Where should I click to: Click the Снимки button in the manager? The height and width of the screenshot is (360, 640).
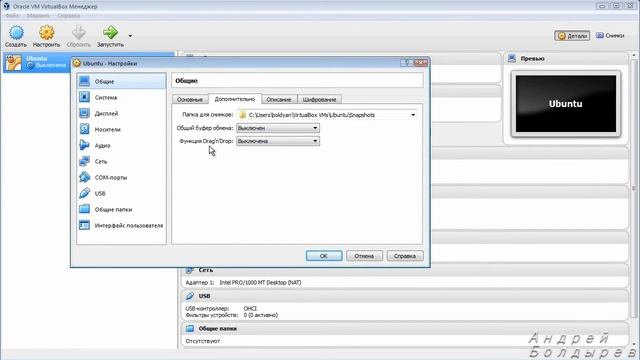click(x=610, y=36)
